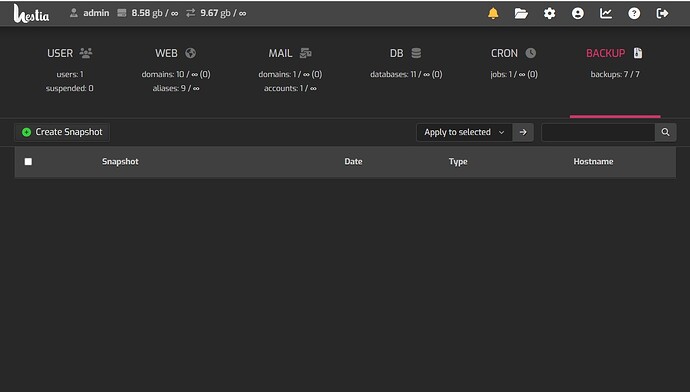Click the Snapshot column header
The height and width of the screenshot is (392, 690).
[120, 161]
